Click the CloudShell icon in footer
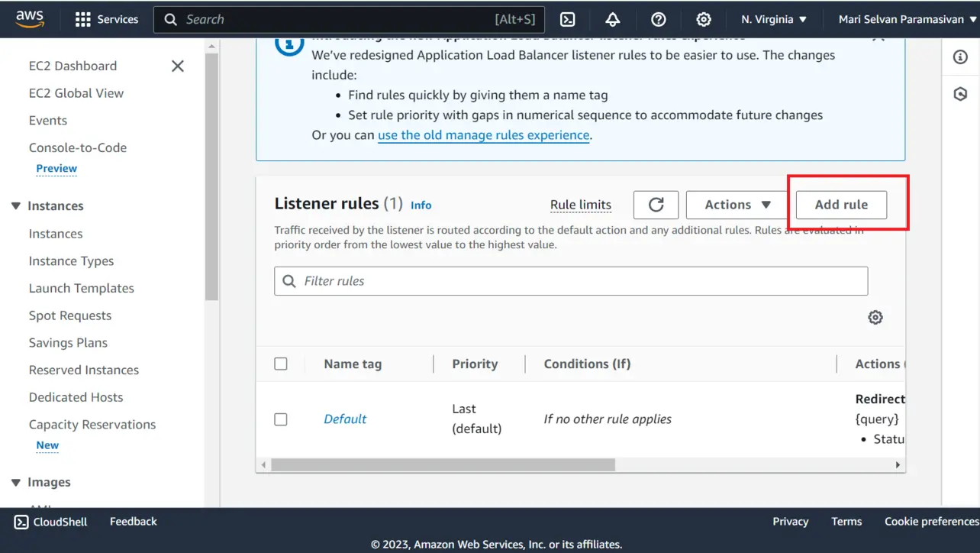 point(21,522)
